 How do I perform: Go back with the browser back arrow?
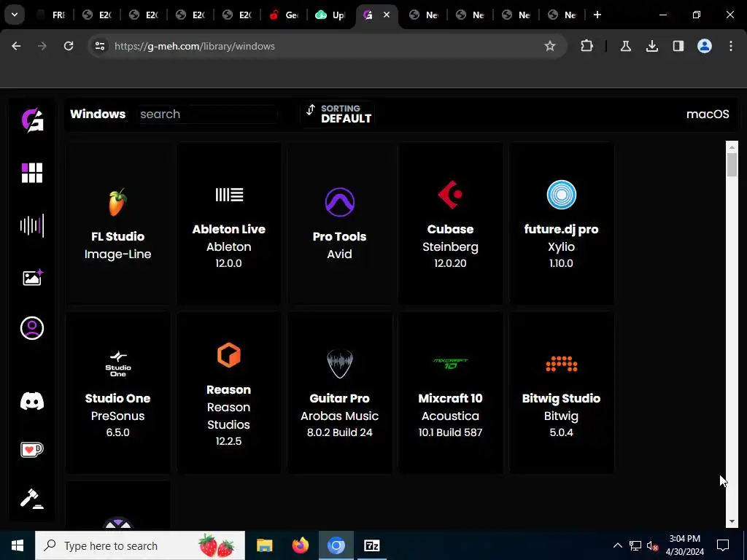pyautogui.click(x=16, y=46)
